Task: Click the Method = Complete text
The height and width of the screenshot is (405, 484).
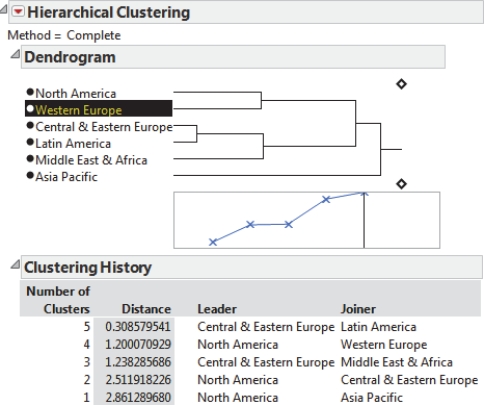Action: point(64,35)
